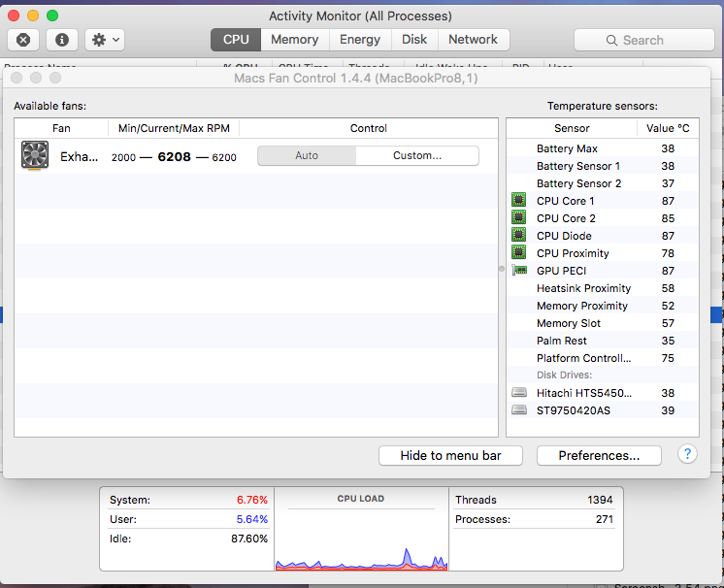
Task: Click the Activity Monitor green zoom button
Action: 52,16
